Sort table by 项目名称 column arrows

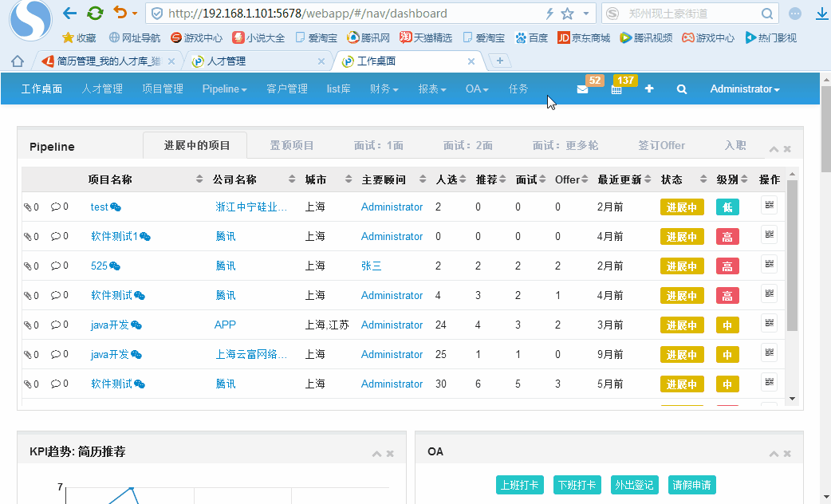[199, 179]
